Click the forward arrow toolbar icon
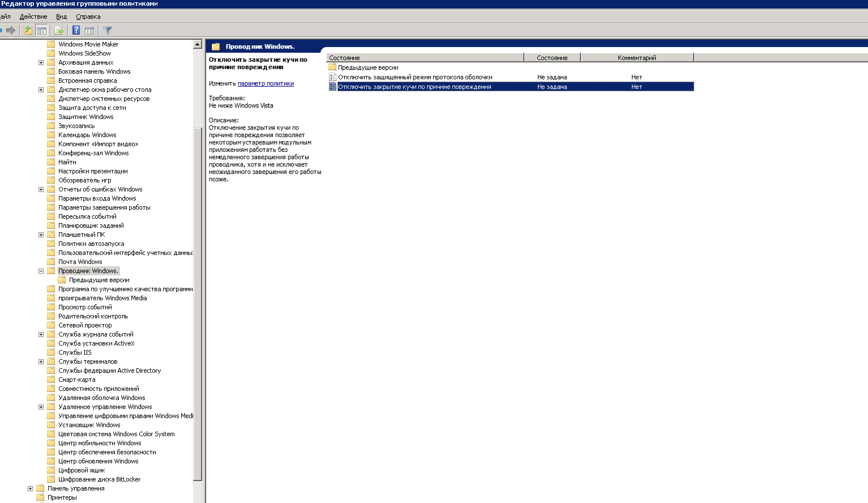The width and height of the screenshot is (868, 503). click(x=10, y=30)
